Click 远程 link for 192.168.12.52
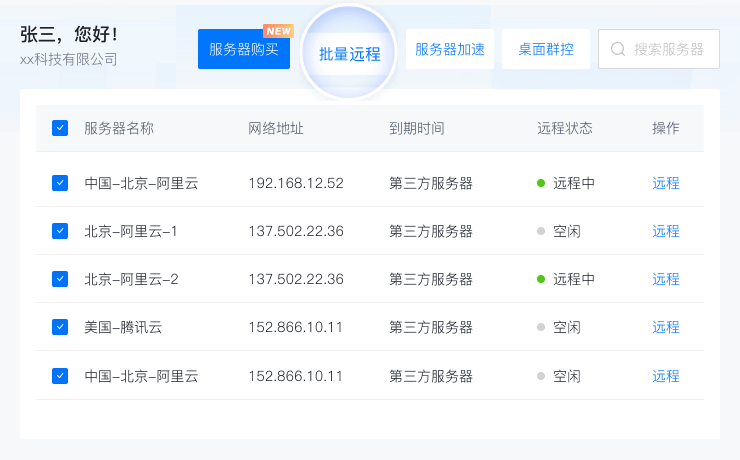 point(665,183)
